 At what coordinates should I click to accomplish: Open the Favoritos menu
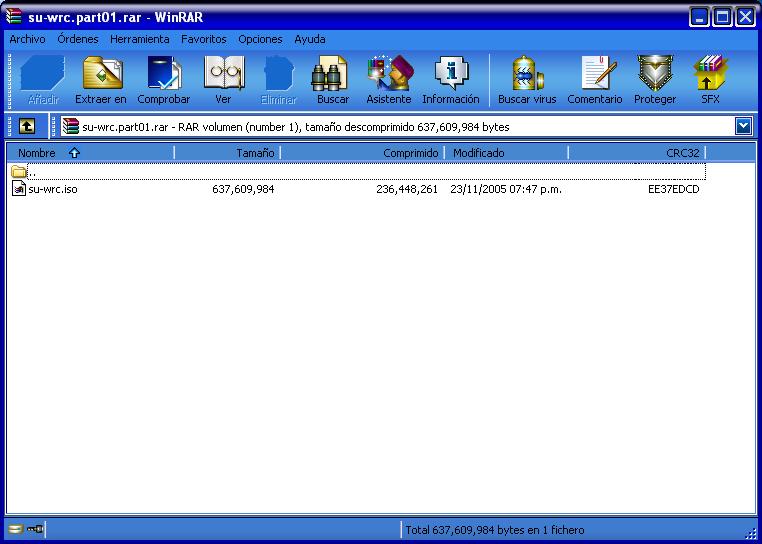[x=204, y=39]
